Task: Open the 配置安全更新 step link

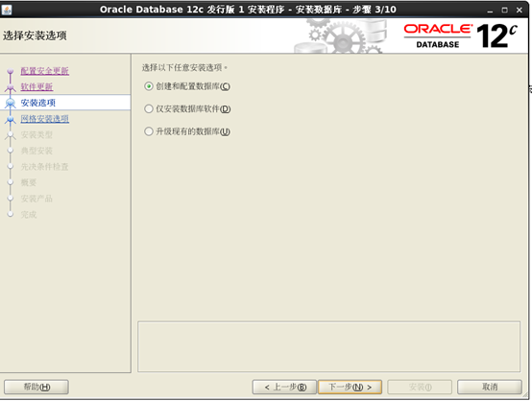Action: click(x=45, y=71)
